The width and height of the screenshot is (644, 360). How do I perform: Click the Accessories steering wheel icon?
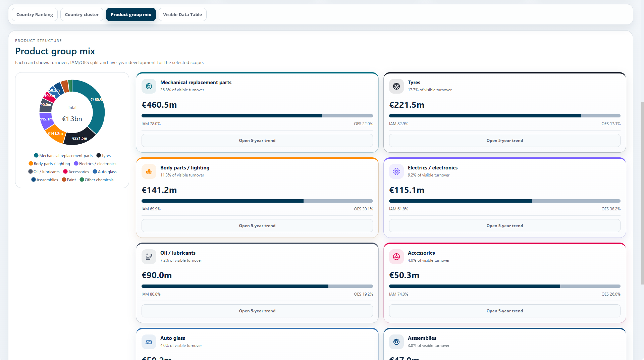pyautogui.click(x=396, y=257)
